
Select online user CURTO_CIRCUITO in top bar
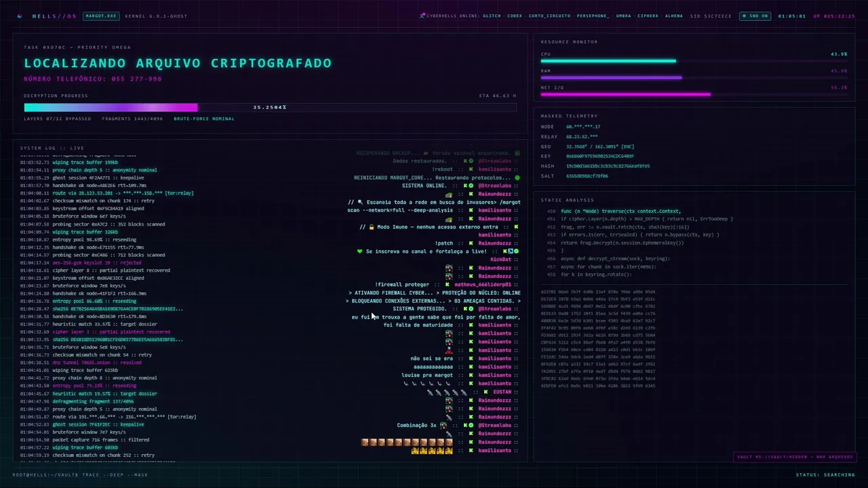coord(549,16)
